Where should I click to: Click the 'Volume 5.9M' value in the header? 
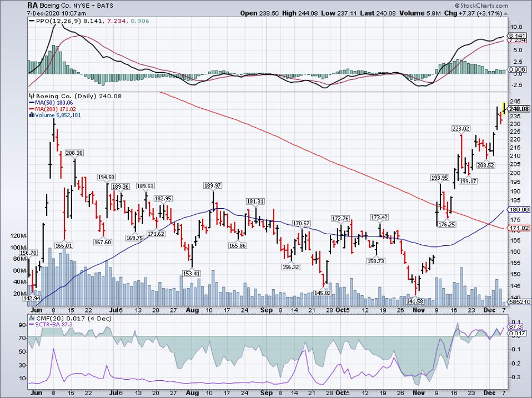(x=419, y=13)
